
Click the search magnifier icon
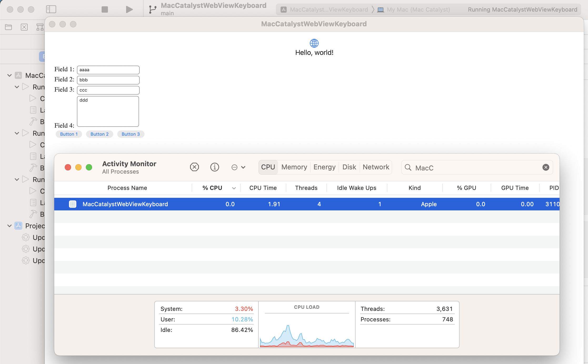(408, 167)
